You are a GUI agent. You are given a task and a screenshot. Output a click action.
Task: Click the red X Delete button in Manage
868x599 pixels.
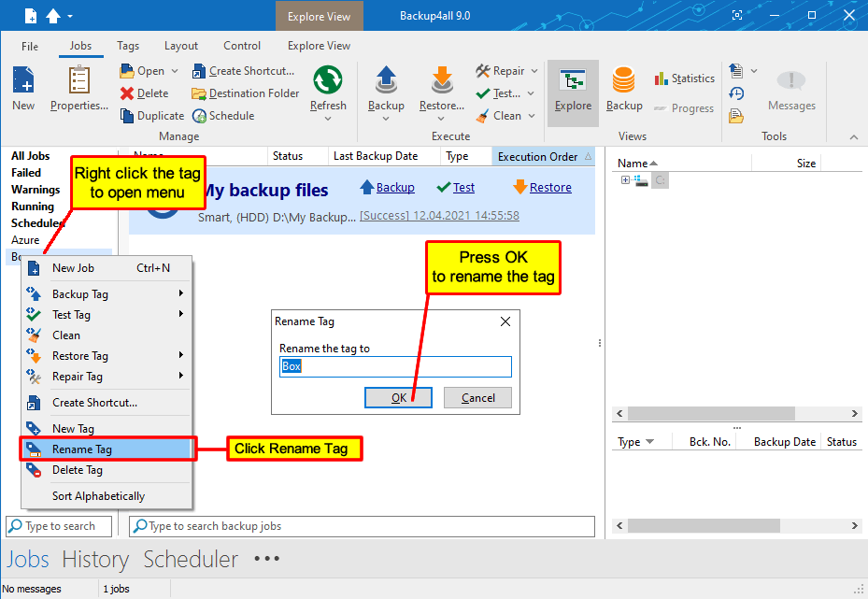pyautogui.click(x=144, y=93)
